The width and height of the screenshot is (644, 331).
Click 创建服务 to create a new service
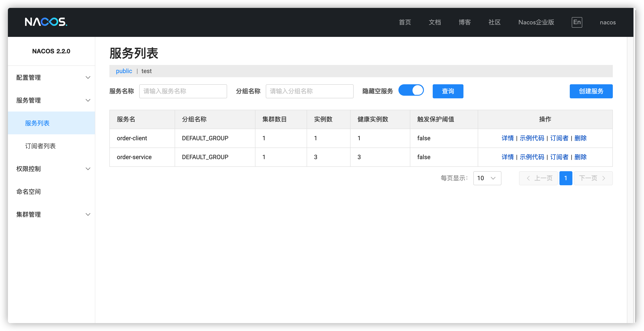pos(591,91)
